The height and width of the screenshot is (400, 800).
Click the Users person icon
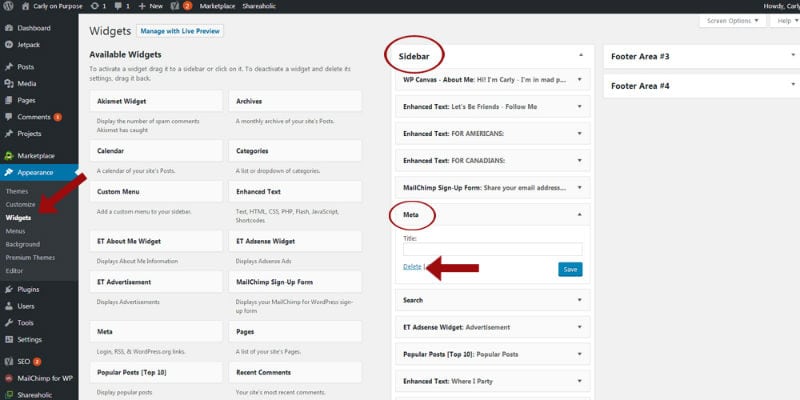tap(9, 306)
